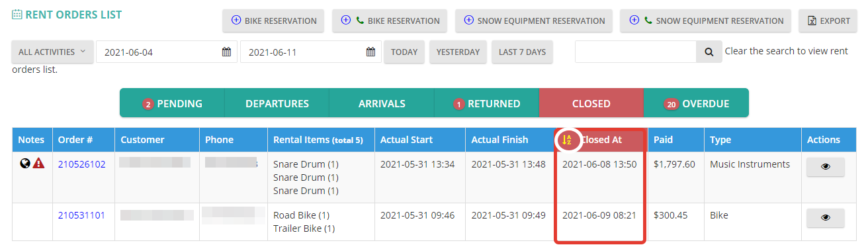Expand the All Activities dropdown
868x249 pixels.
[x=52, y=52]
